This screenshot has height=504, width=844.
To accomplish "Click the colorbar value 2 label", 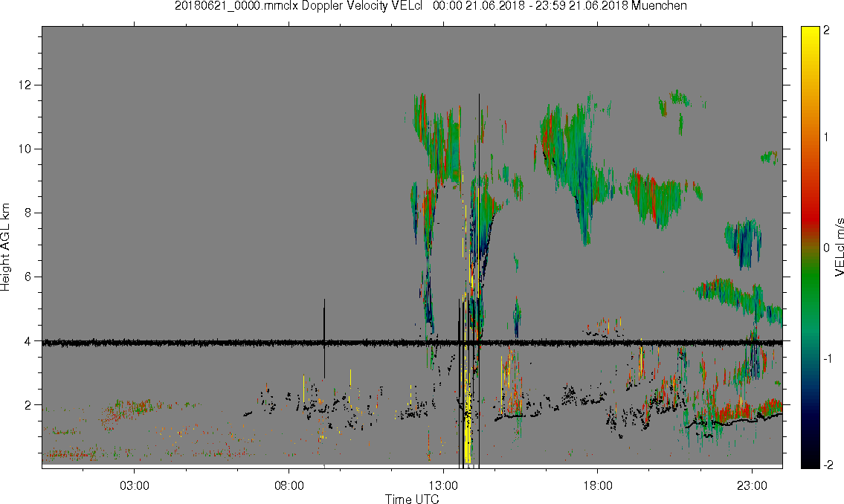I will coord(826,30).
